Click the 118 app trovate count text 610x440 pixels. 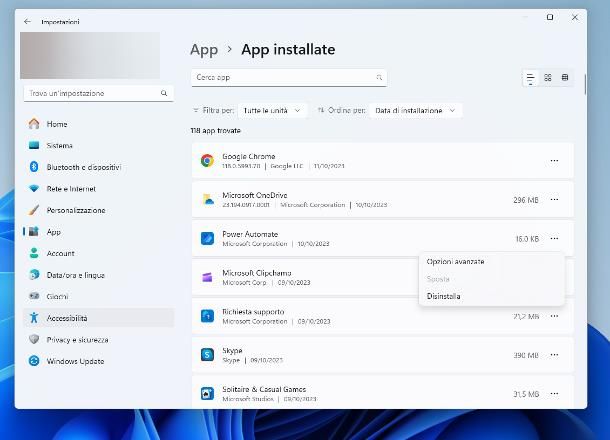(x=216, y=131)
